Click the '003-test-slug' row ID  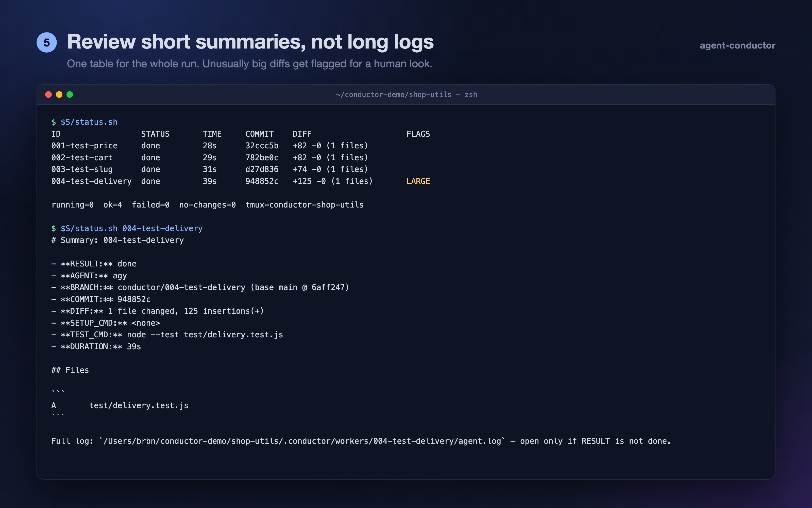(82, 169)
